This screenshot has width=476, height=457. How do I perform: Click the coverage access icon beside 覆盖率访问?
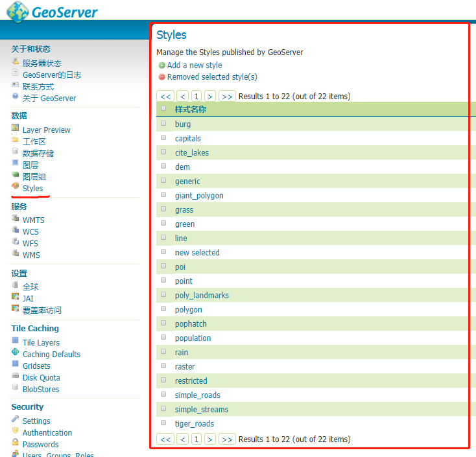tap(15, 308)
